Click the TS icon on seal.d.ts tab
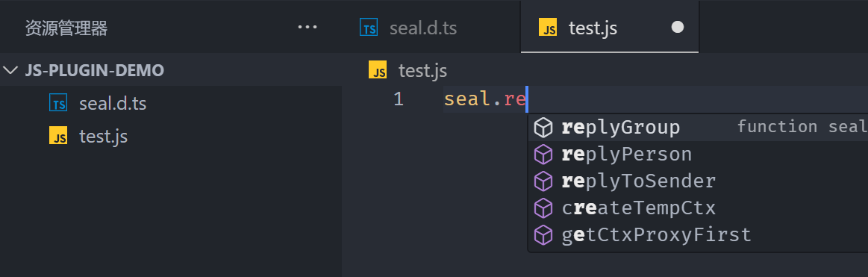Viewport: 868px width, 277px height. tap(369, 28)
